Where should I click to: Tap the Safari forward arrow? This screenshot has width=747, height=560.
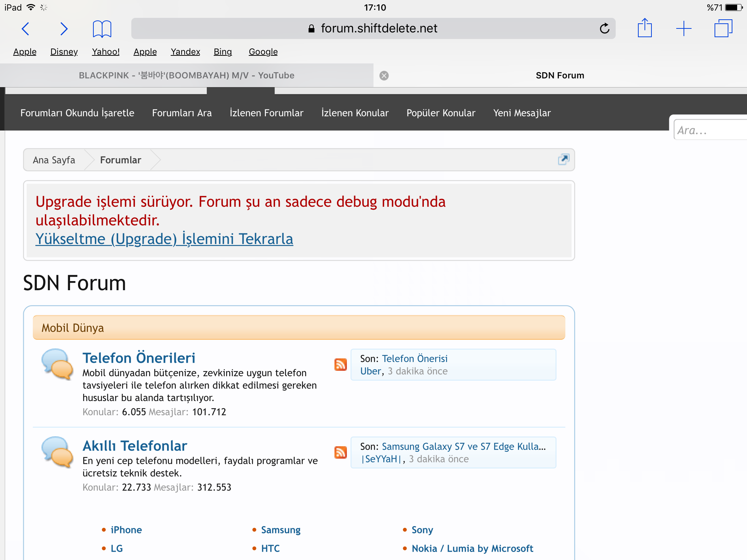64,29
